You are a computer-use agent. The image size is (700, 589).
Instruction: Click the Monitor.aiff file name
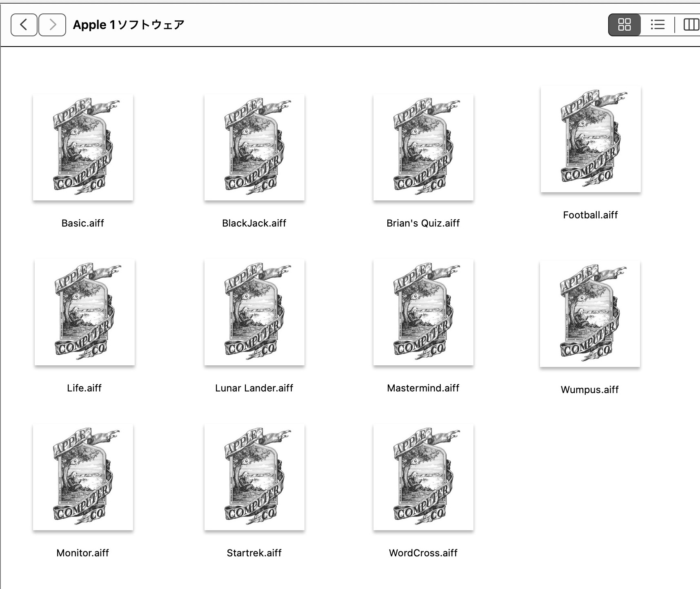[x=83, y=553]
